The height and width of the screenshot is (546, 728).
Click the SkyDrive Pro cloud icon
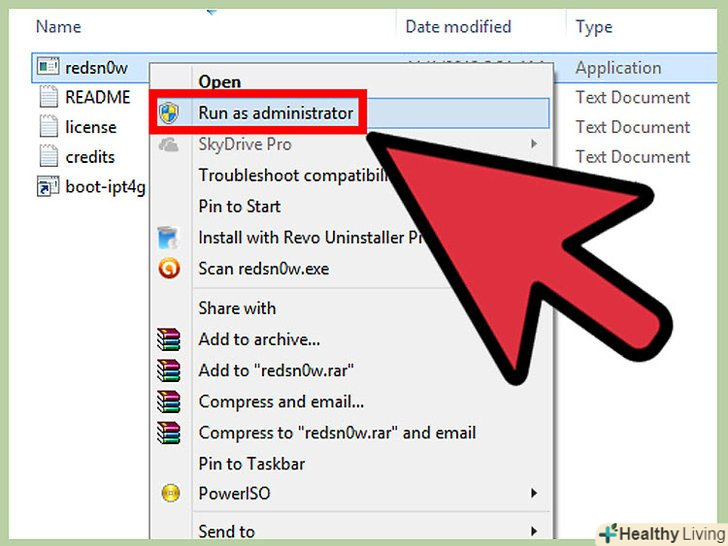point(169,145)
